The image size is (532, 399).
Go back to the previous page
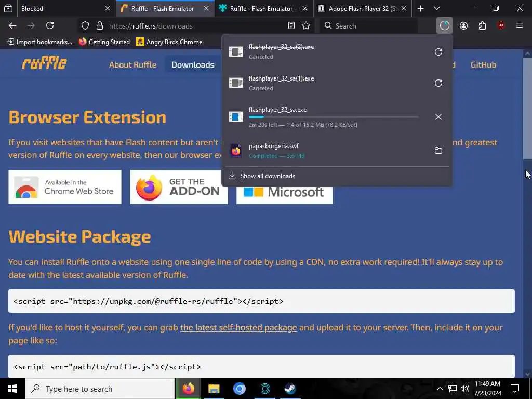click(x=12, y=26)
